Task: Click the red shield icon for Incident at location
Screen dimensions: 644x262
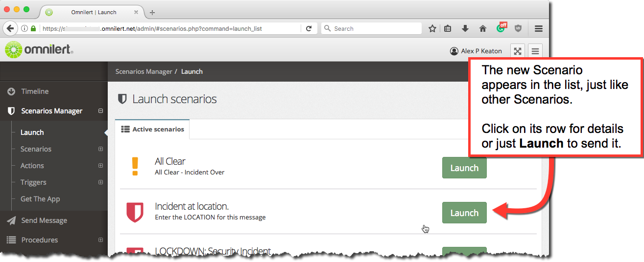Action: point(135,212)
